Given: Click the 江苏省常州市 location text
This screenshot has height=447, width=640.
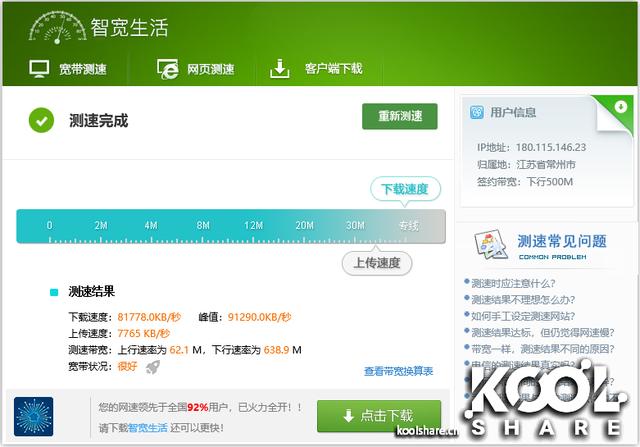Looking at the screenshot, I should click(546, 165).
